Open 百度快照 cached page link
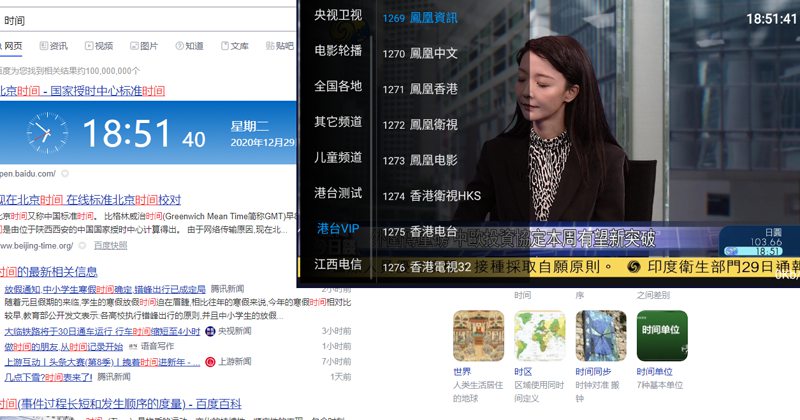The height and width of the screenshot is (420, 800). [x=110, y=245]
